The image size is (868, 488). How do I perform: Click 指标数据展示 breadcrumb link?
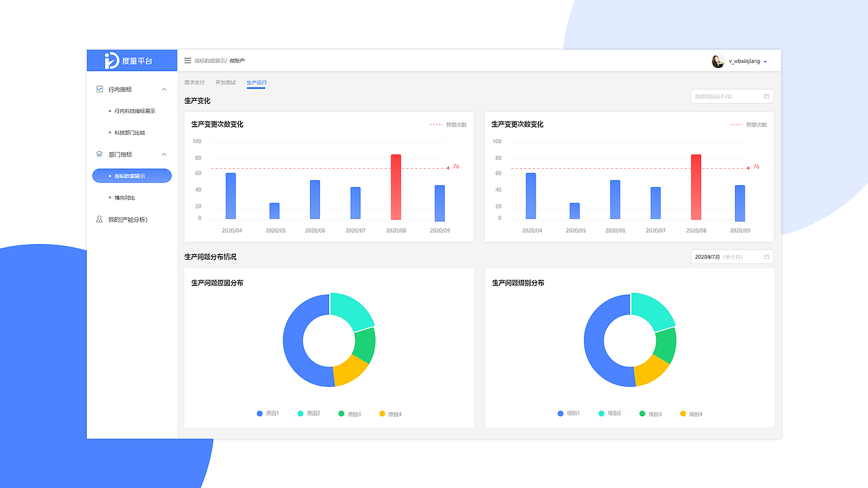210,61
